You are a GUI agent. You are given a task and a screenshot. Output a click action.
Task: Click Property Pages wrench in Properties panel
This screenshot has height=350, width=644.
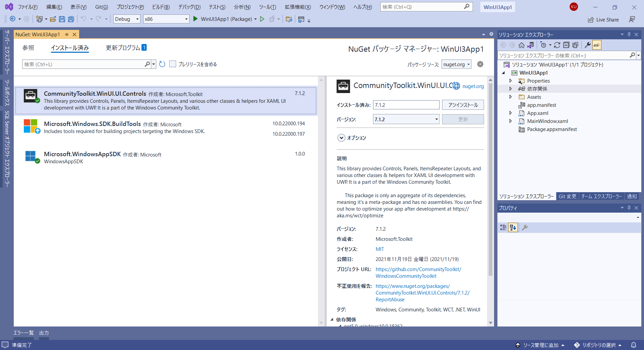click(x=525, y=228)
